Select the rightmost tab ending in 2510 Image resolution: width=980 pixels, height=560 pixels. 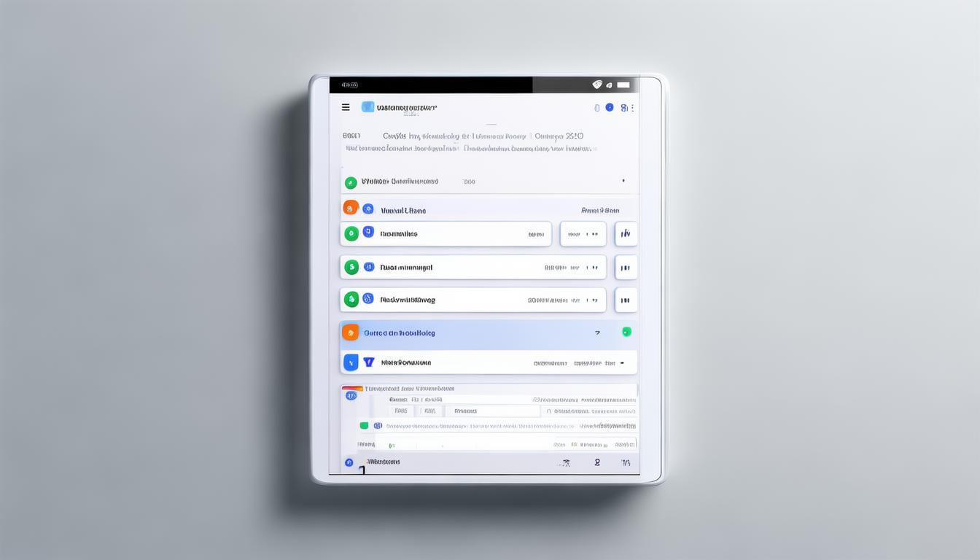click(x=559, y=136)
